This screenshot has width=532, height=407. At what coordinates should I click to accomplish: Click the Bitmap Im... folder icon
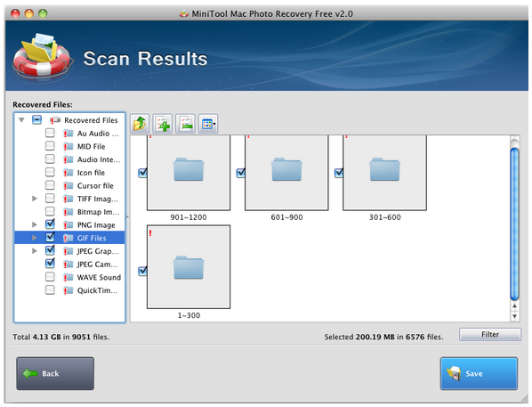coord(69,212)
